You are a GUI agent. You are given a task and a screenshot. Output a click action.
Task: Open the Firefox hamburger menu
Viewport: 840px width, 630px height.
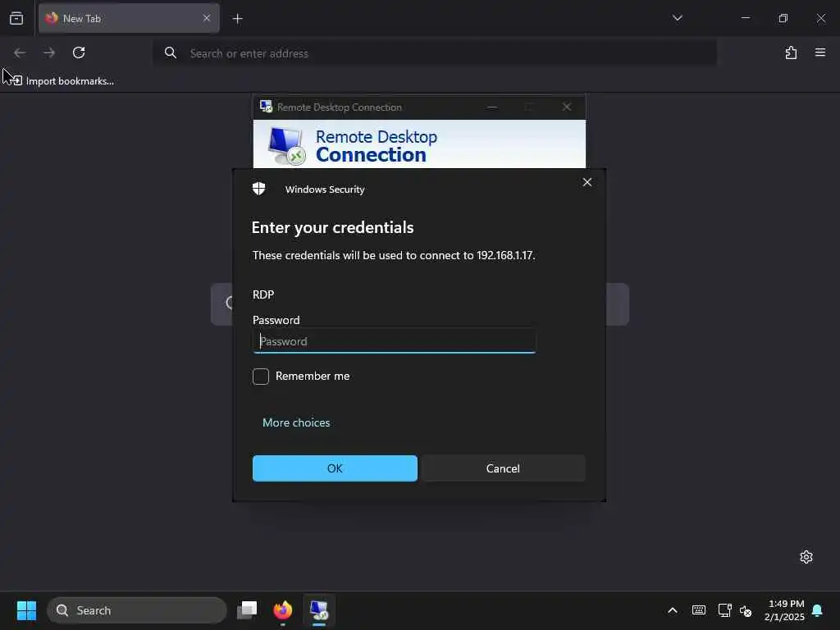click(x=820, y=52)
